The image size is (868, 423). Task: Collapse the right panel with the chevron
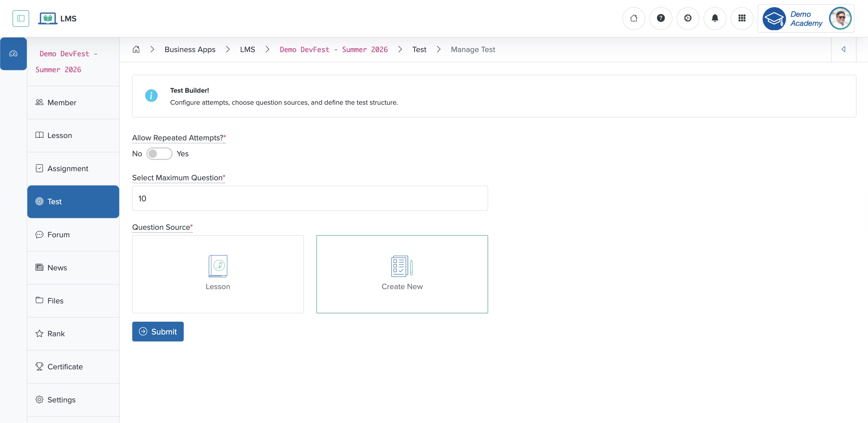pos(844,49)
